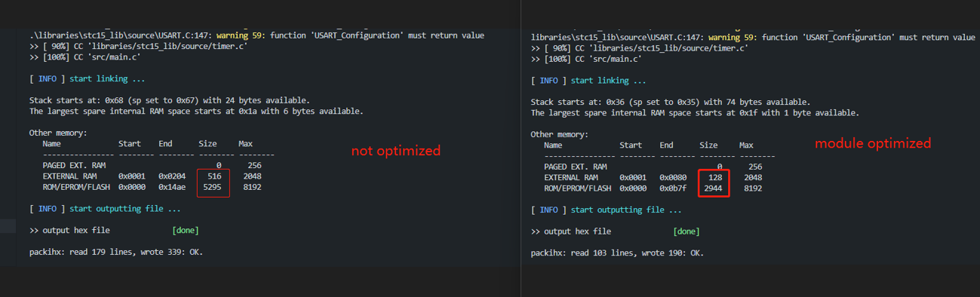The image size is (980, 297).
Task: Click the green [done] status in left terminal
Action: click(x=185, y=230)
